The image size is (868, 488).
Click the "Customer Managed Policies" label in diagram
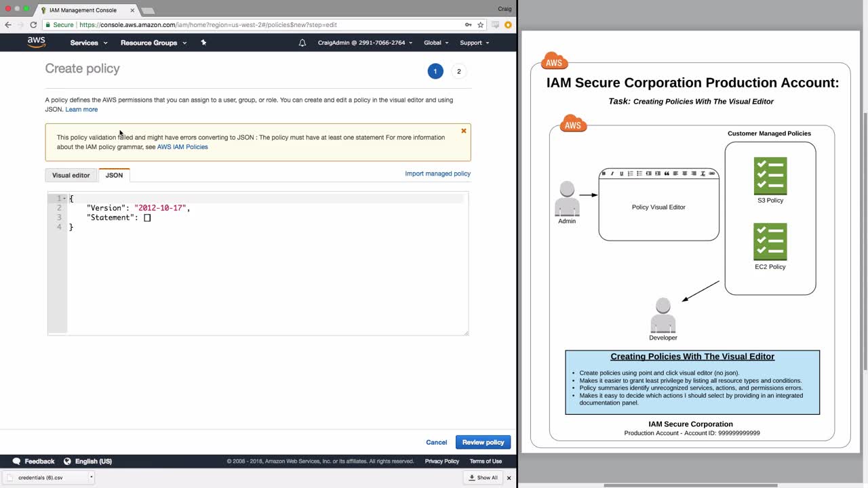pos(769,134)
